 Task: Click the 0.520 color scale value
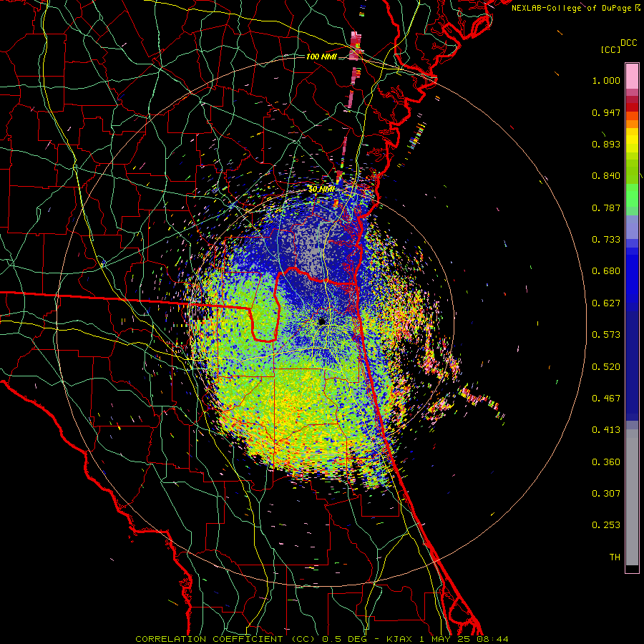tap(606, 367)
